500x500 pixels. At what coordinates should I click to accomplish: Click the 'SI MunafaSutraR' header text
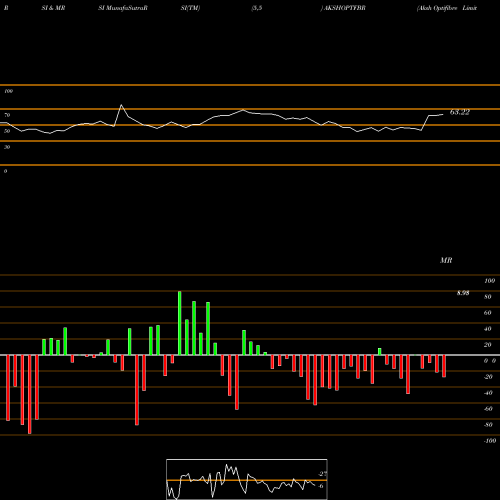(x=123, y=8)
